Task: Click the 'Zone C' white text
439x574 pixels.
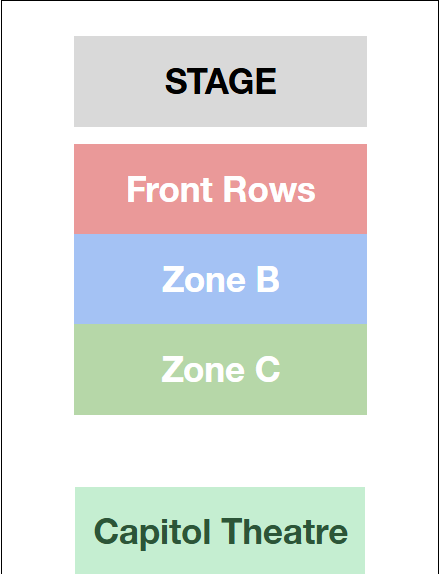Action: coord(221,370)
